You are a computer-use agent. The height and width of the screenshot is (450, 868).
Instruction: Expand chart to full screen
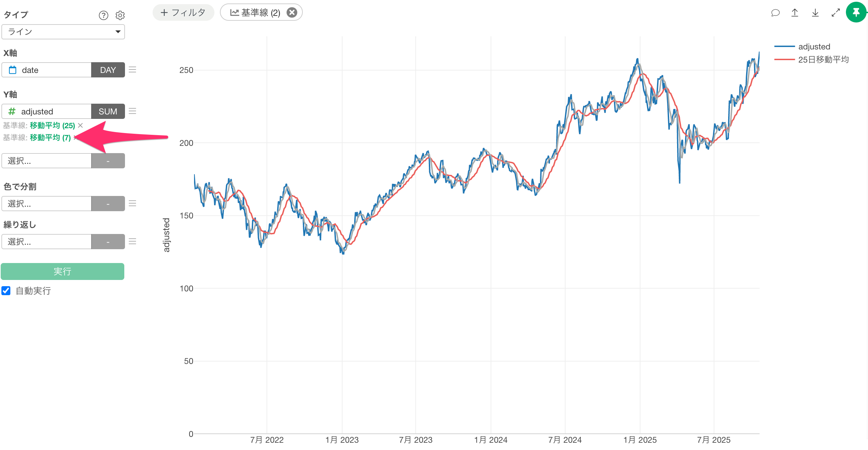pos(836,13)
